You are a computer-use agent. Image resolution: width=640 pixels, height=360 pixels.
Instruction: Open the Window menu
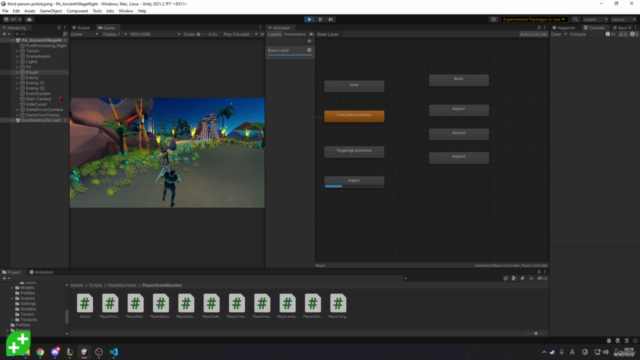pyautogui.click(x=126, y=11)
